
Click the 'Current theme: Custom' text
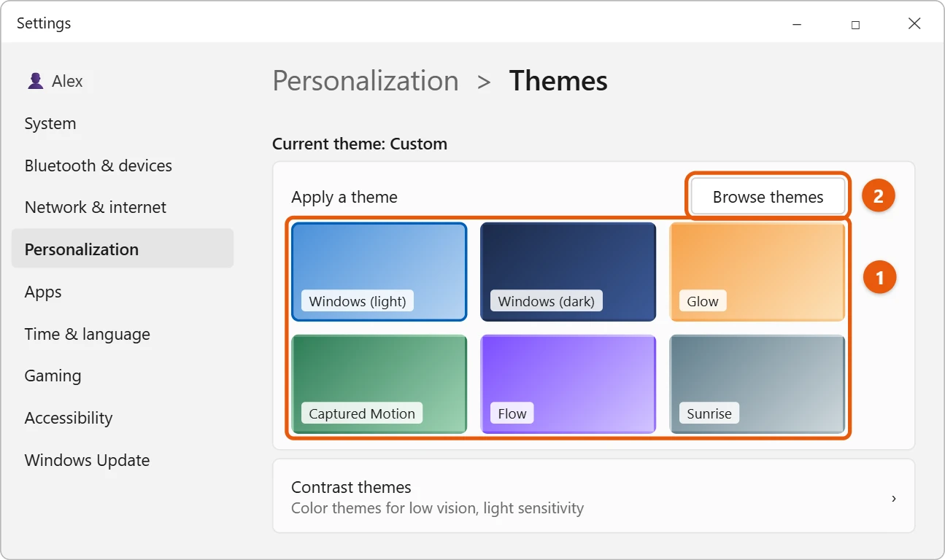point(360,144)
